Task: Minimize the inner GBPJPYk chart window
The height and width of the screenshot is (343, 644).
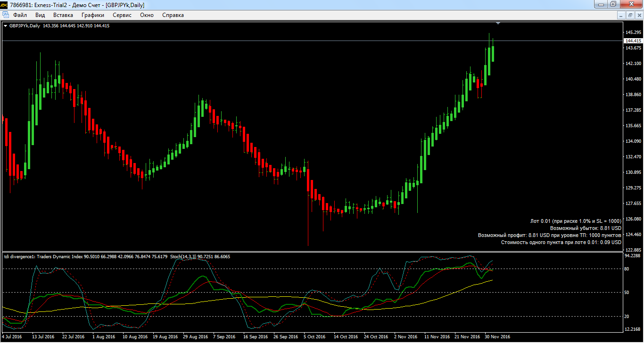Action: [x=621, y=15]
